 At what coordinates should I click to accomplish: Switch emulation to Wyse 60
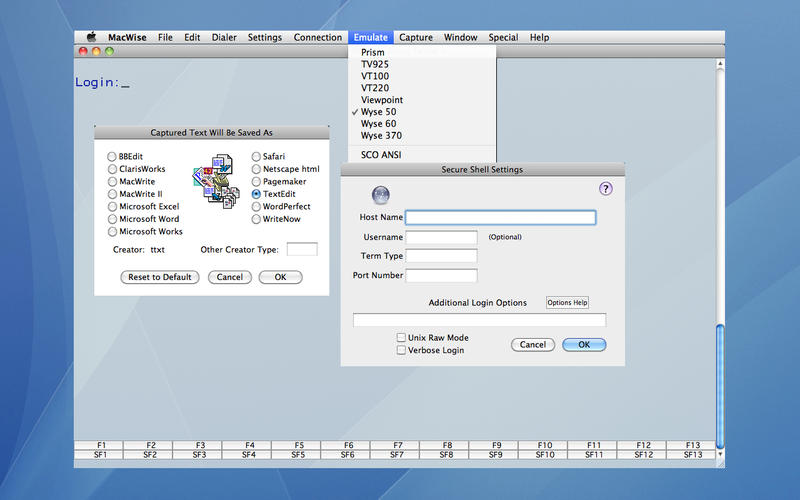(x=422, y=123)
